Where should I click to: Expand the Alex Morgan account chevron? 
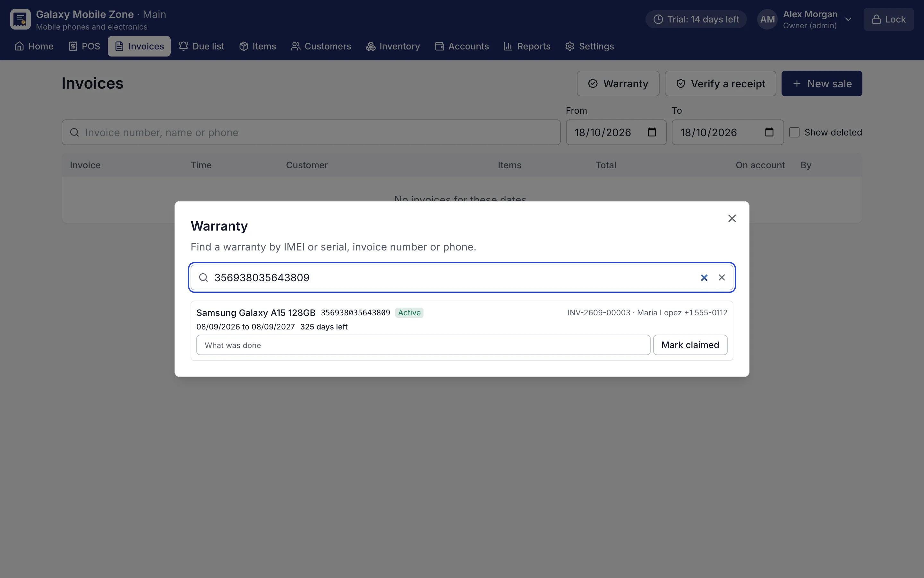pyautogui.click(x=848, y=19)
